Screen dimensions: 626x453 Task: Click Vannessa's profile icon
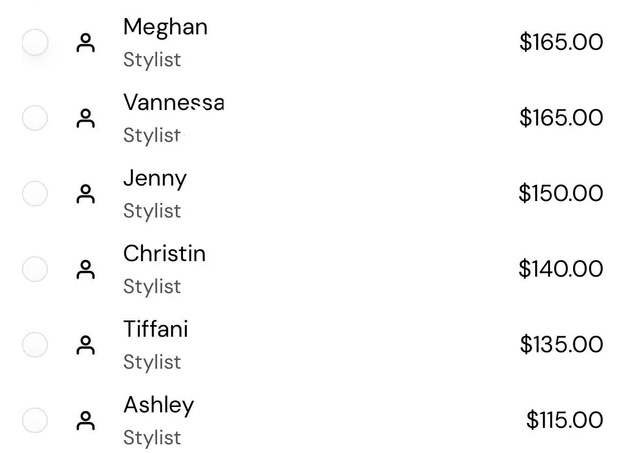(x=85, y=119)
